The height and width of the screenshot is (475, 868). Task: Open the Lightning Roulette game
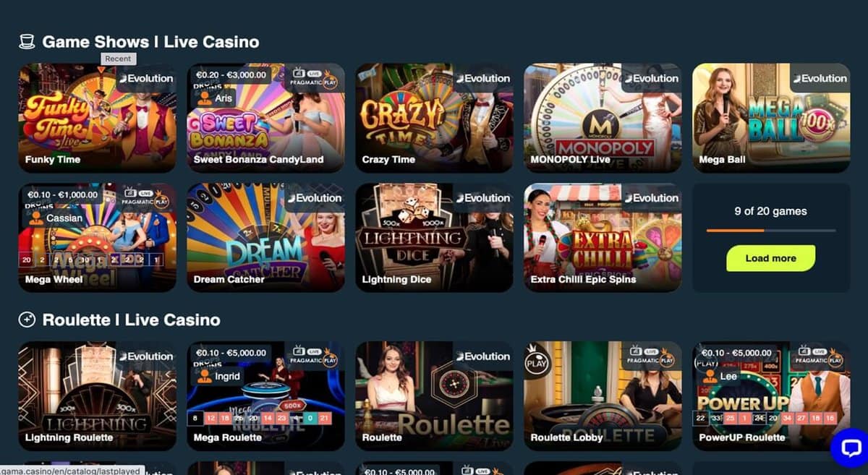point(97,395)
